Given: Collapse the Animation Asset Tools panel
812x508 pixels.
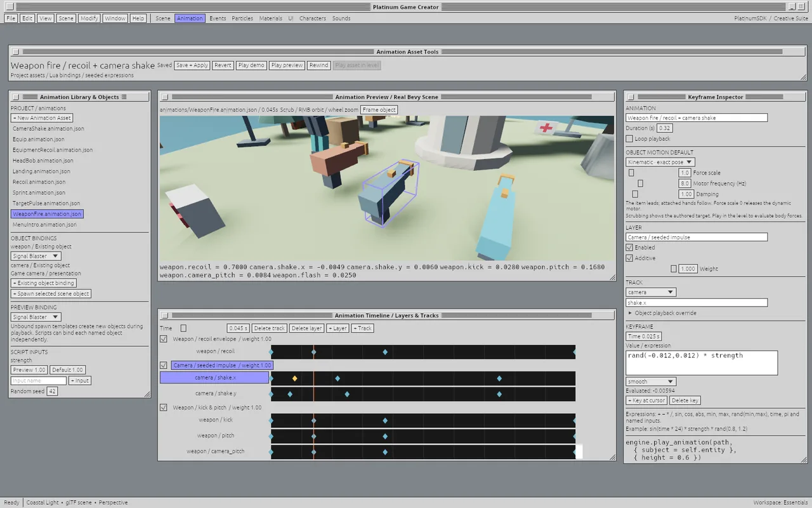Looking at the screenshot, I should [15, 52].
